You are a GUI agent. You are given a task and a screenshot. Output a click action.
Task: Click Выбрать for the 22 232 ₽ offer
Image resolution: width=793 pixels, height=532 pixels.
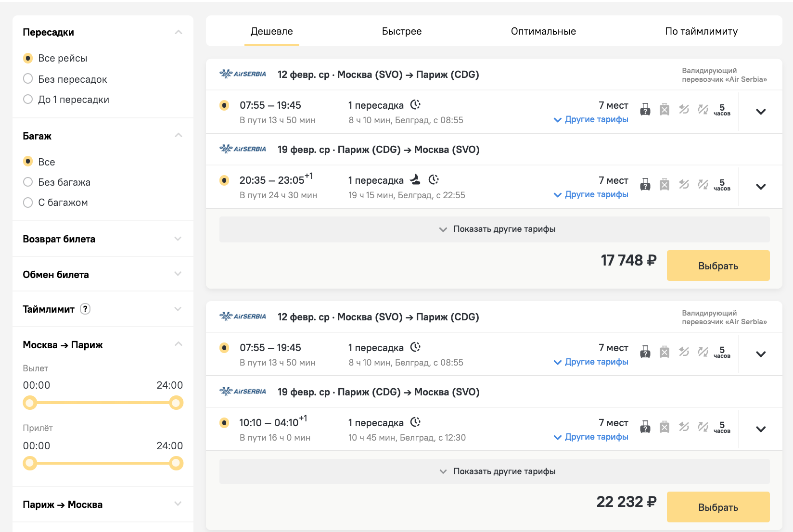(x=718, y=507)
